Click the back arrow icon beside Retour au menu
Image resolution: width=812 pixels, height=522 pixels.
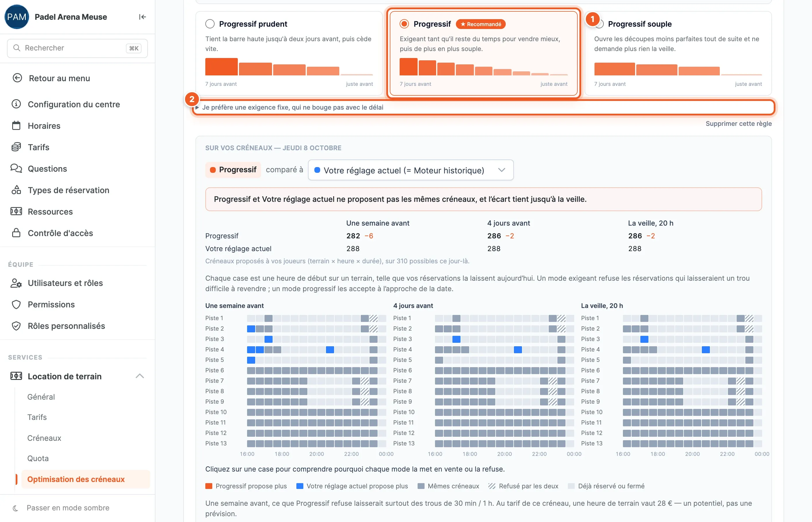17,78
